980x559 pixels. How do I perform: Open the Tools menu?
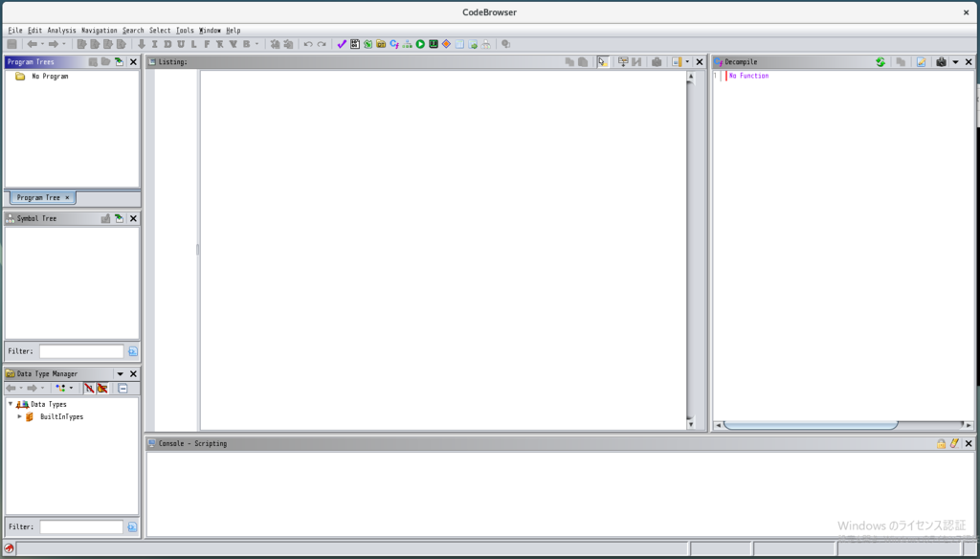coord(185,30)
